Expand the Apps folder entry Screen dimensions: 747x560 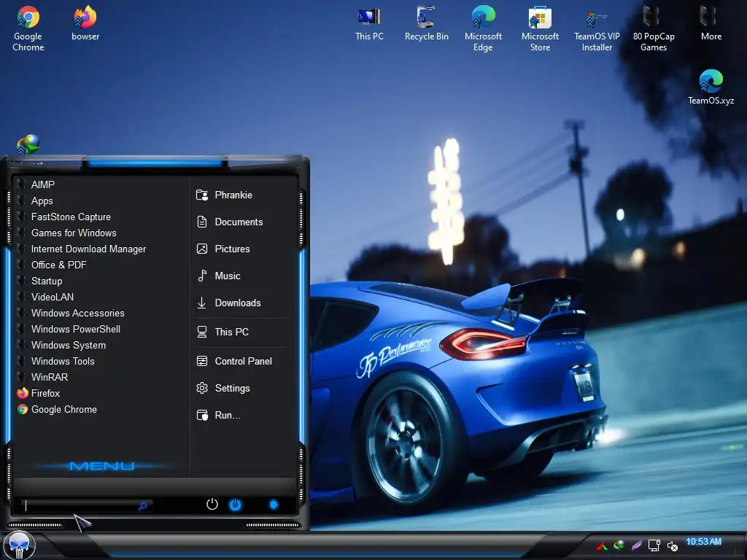100,201
